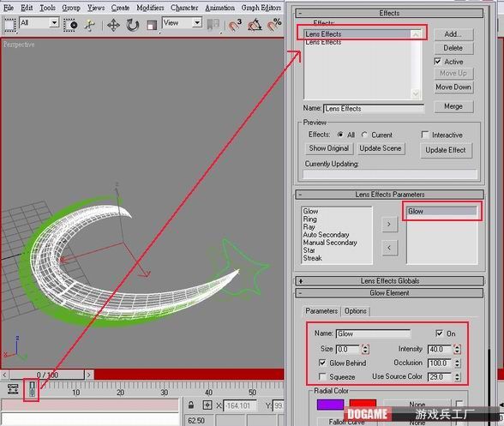Activate the Select and Link figure icon
The width and height of the screenshot is (504, 426).
pyautogui.click(x=89, y=25)
